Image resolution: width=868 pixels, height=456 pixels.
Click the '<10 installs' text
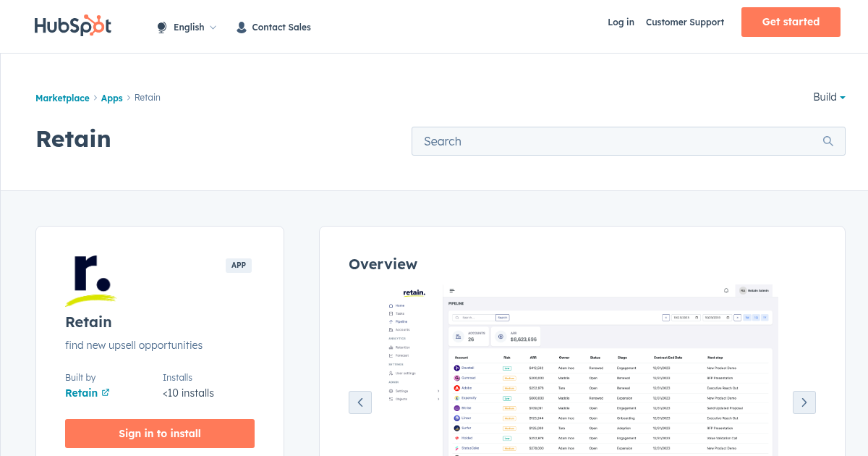[x=188, y=393]
